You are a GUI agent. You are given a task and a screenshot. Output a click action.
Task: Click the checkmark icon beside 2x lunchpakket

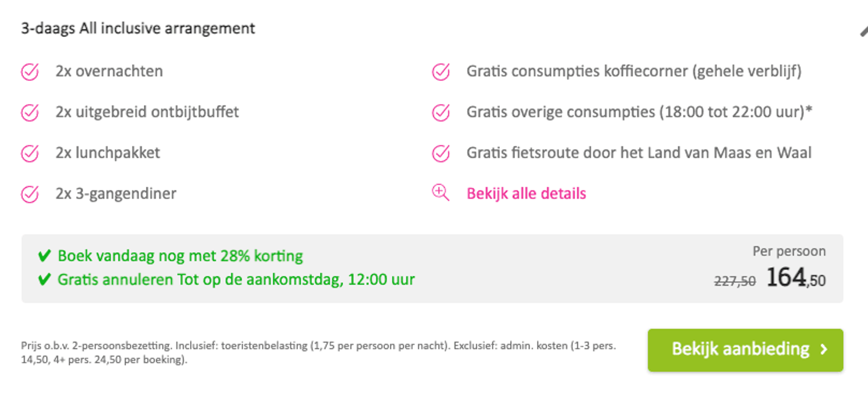click(30, 153)
